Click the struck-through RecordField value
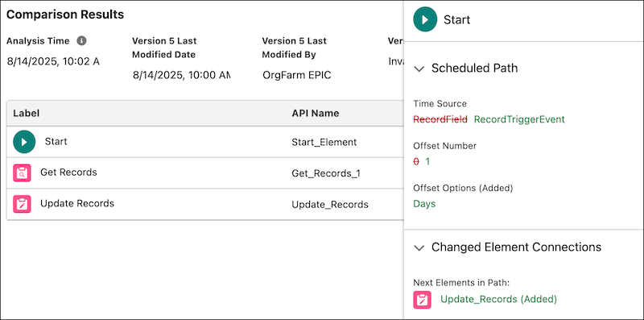 click(440, 119)
